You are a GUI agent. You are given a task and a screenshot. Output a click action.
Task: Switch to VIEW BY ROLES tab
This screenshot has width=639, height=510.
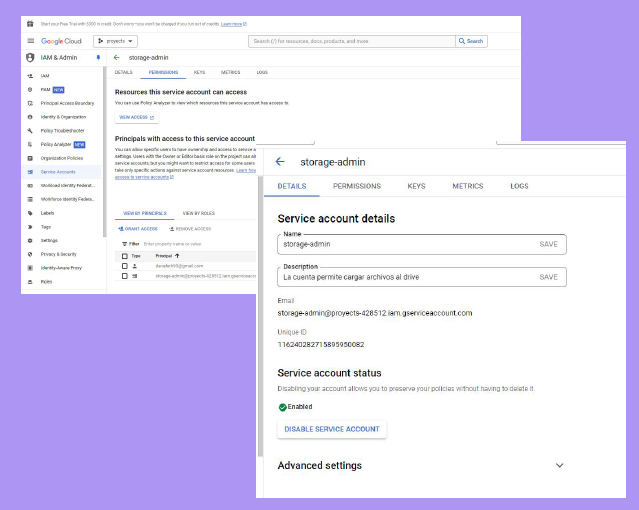198,213
